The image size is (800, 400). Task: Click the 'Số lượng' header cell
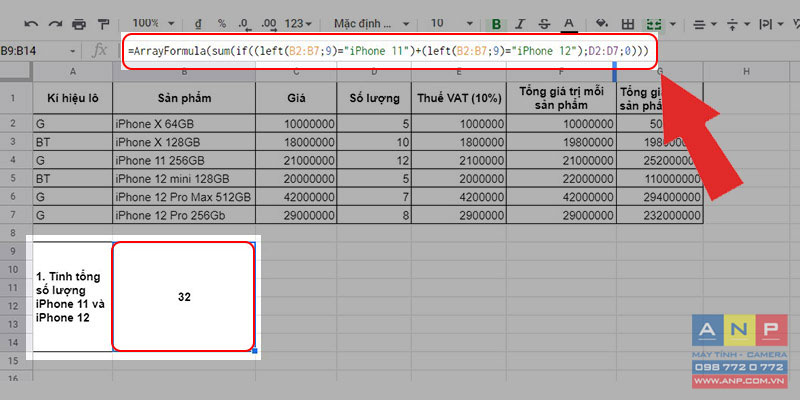click(374, 98)
